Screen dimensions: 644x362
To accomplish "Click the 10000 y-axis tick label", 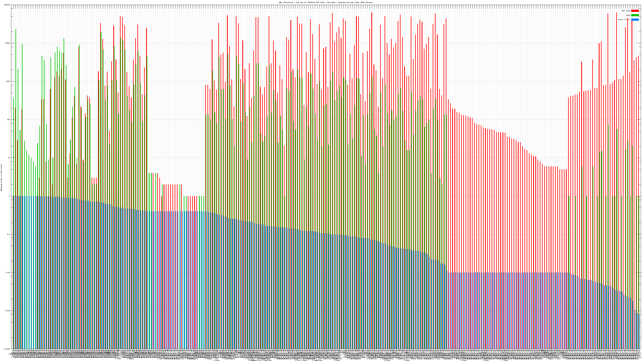I will click(7, 43).
